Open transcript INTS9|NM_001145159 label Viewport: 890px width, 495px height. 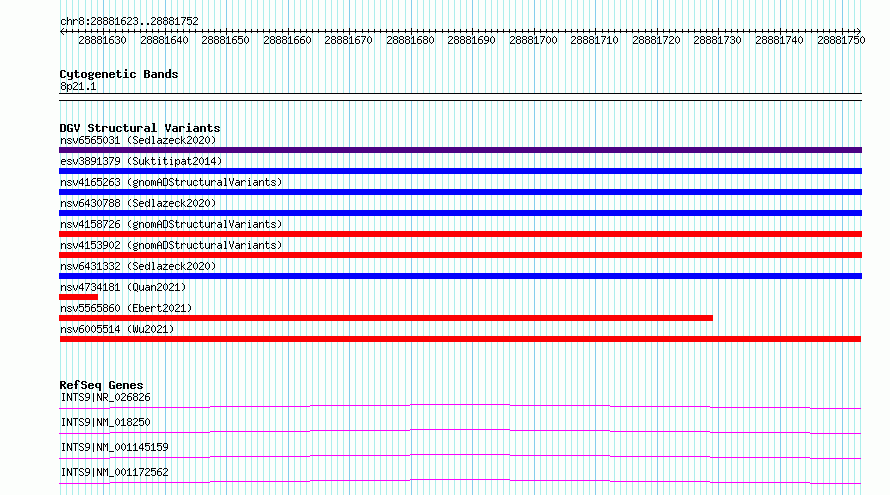coord(115,447)
